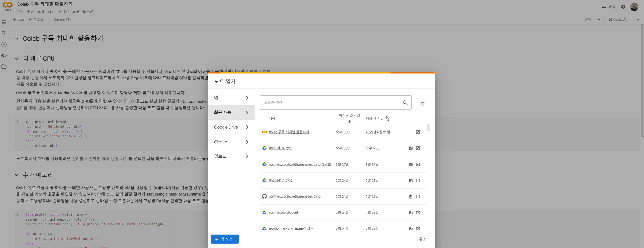Open the secrets key sidebar panel
Viewport: 644px width, 248px height.
tap(4, 55)
